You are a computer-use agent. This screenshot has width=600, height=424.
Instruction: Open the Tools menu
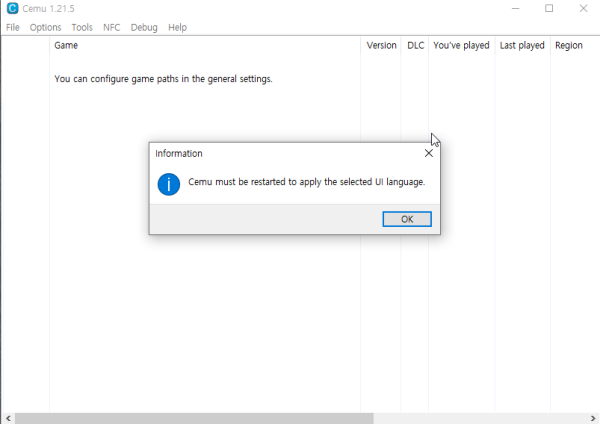[x=82, y=28]
